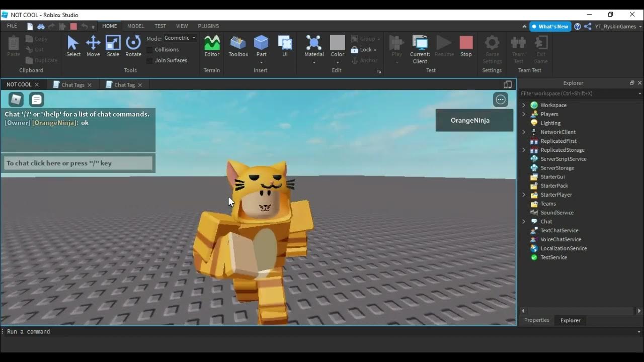644x362 pixels.
Task: Click the Stop test button
Action: [x=466, y=46]
